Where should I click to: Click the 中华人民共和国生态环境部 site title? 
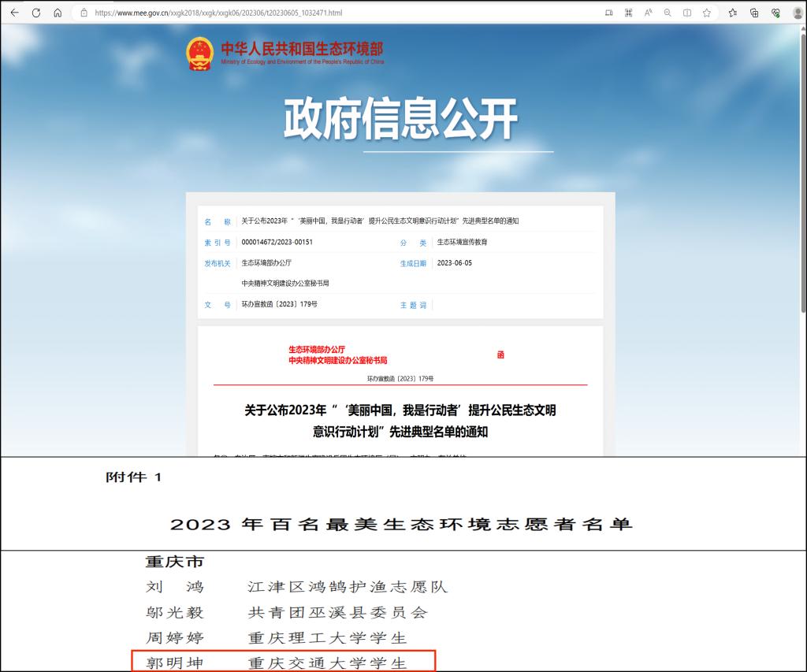pyautogui.click(x=302, y=49)
